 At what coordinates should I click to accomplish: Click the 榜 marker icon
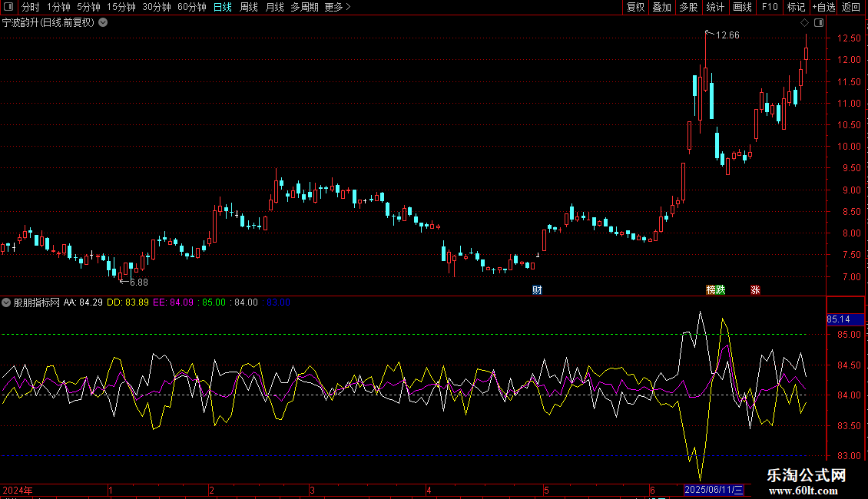point(711,290)
